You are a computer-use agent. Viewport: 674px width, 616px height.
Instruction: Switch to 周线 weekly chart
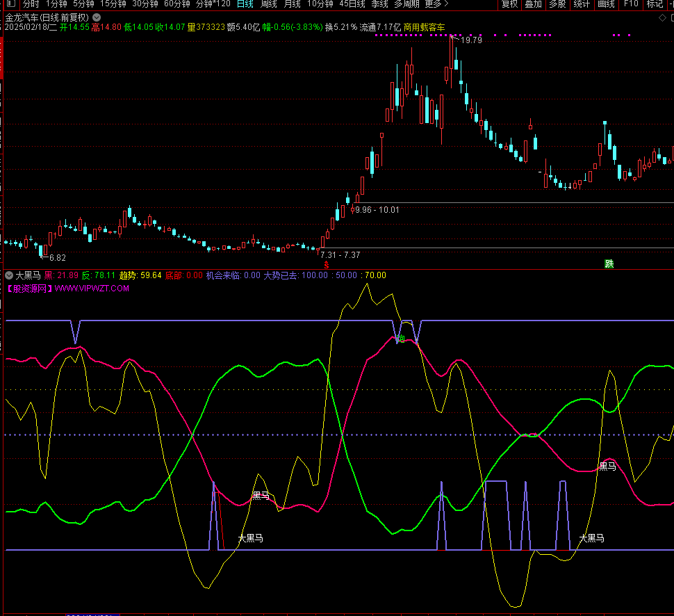269,4
